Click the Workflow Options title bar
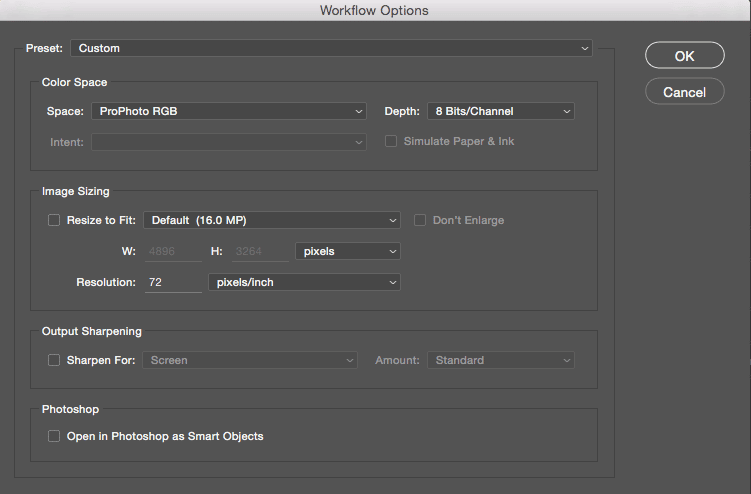751x494 pixels. [375, 11]
